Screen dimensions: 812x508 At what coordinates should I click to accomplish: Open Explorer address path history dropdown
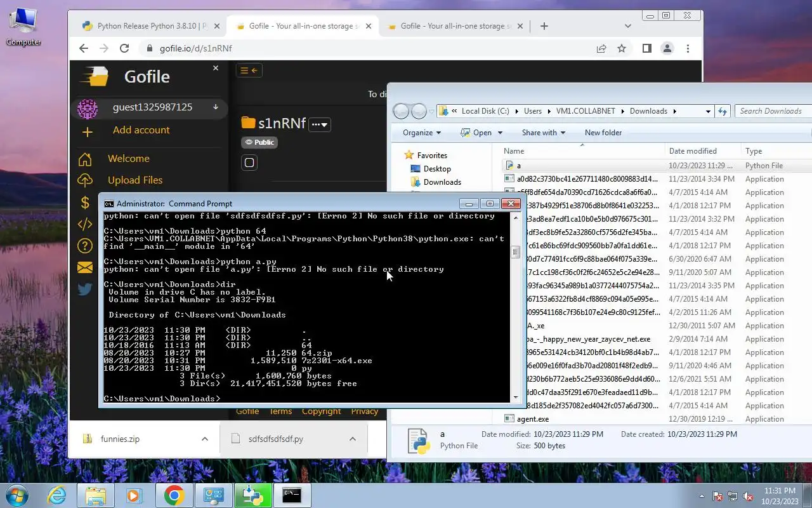(708, 111)
